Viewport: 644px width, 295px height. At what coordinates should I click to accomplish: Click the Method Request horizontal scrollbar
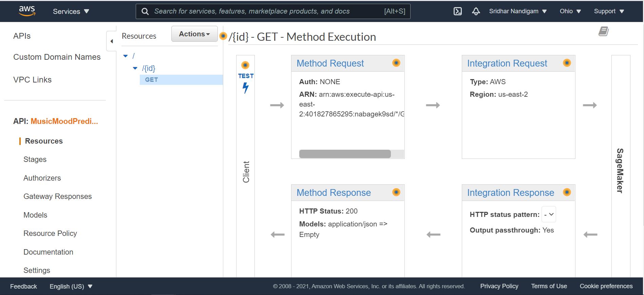point(345,154)
